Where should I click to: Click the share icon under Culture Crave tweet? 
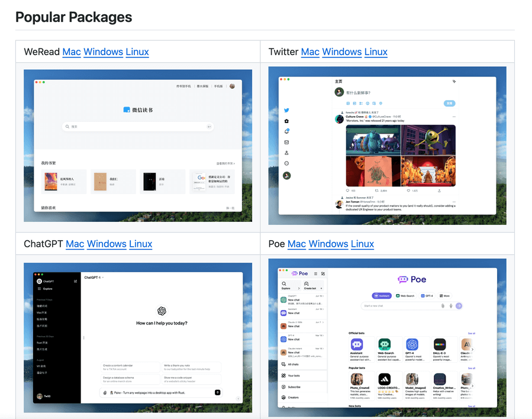[x=439, y=191]
